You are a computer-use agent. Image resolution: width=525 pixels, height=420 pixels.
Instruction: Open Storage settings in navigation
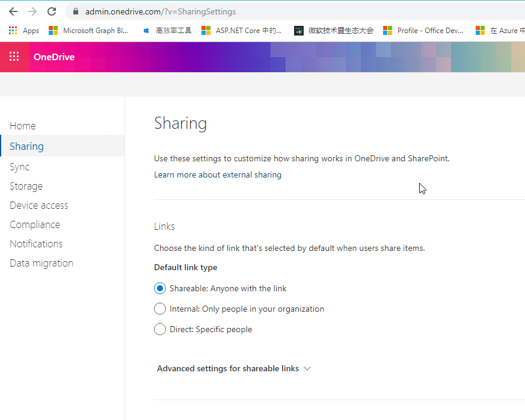(x=26, y=186)
